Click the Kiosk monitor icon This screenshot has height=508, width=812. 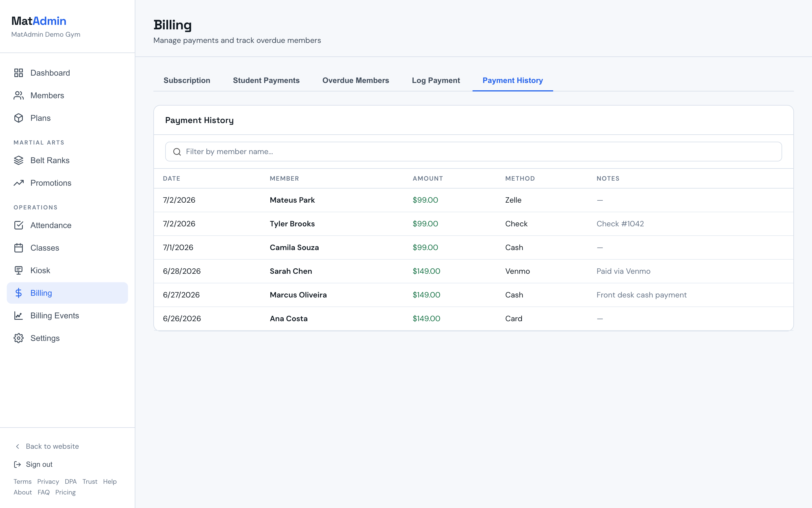tap(18, 270)
